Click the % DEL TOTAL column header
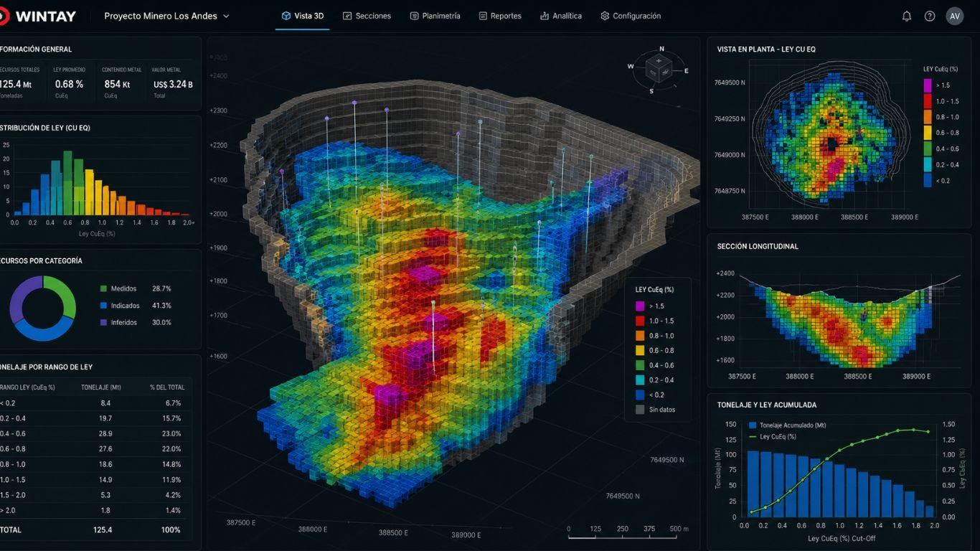 (x=167, y=387)
